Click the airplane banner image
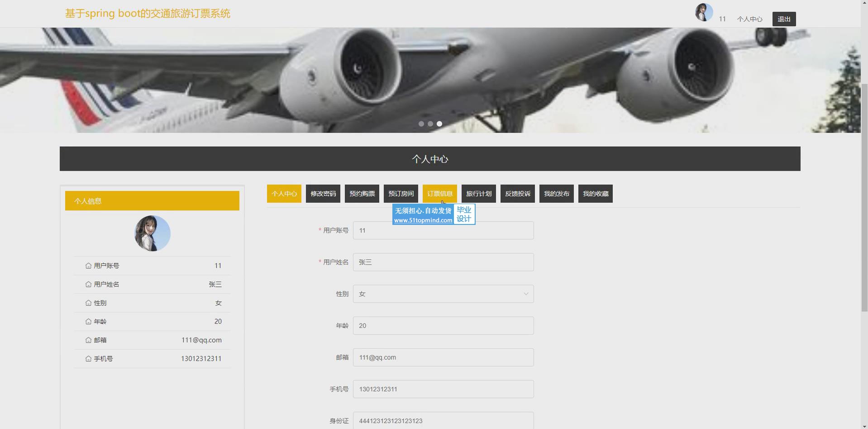 coord(430,80)
